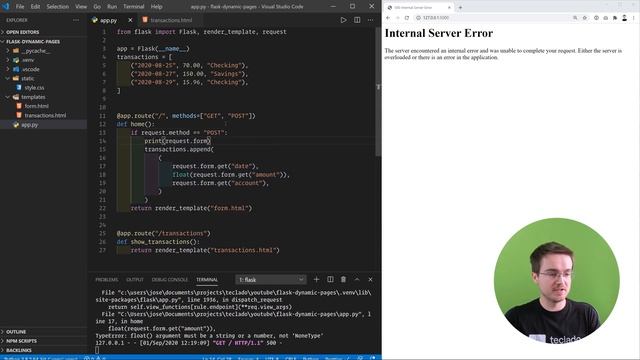
Task: Split the editor to the right
Action: [x=357, y=20]
